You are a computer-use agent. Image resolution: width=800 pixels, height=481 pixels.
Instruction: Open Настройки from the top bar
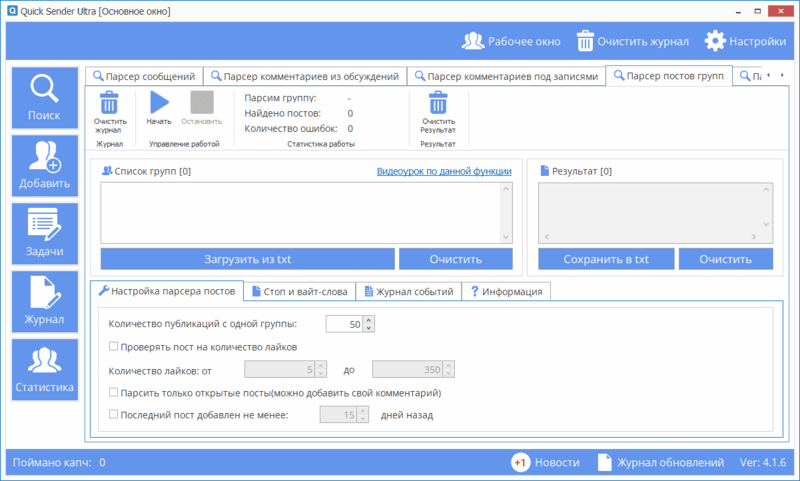point(745,41)
